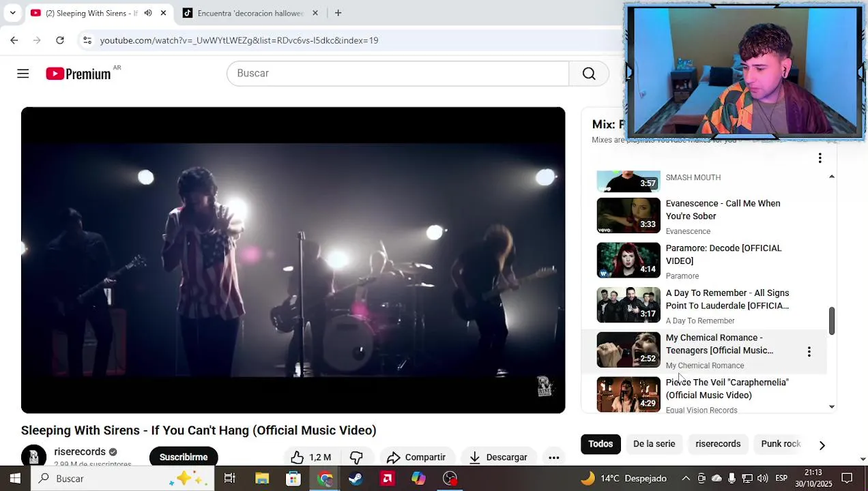Subscribe with the Suscribirme button
This screenshot has width=868, height=491.
click(184, 457)
